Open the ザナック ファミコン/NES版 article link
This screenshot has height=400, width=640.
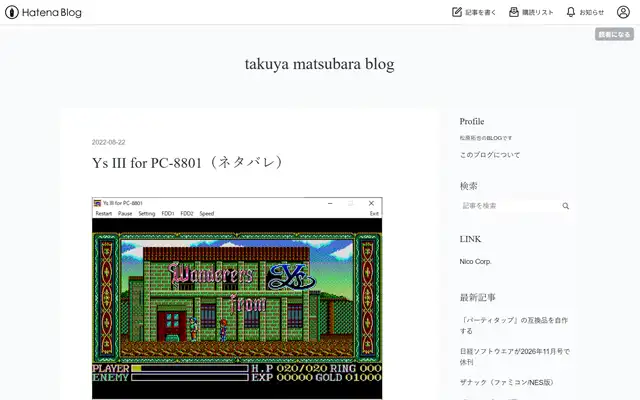point(506,382)
